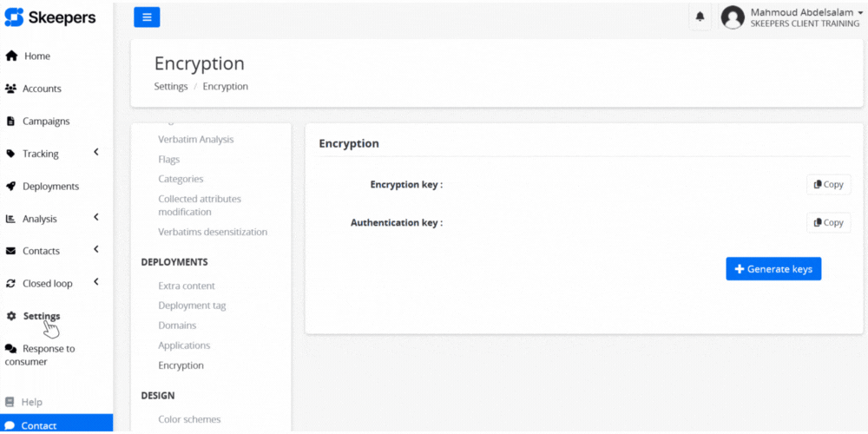The height and width of the screenshot is (434, 868).
Task: Copy the Authentication key
Action: pyautogui.click(x=829, y=223)
